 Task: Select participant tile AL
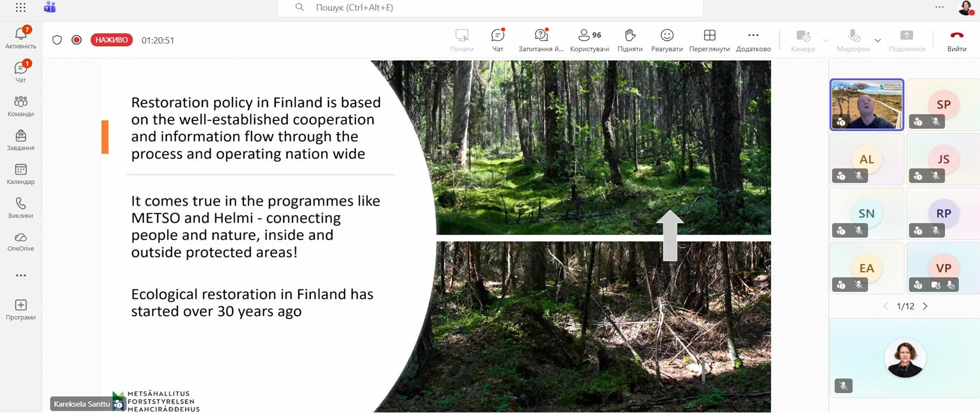pyautogui.click(x=866, y=159)
